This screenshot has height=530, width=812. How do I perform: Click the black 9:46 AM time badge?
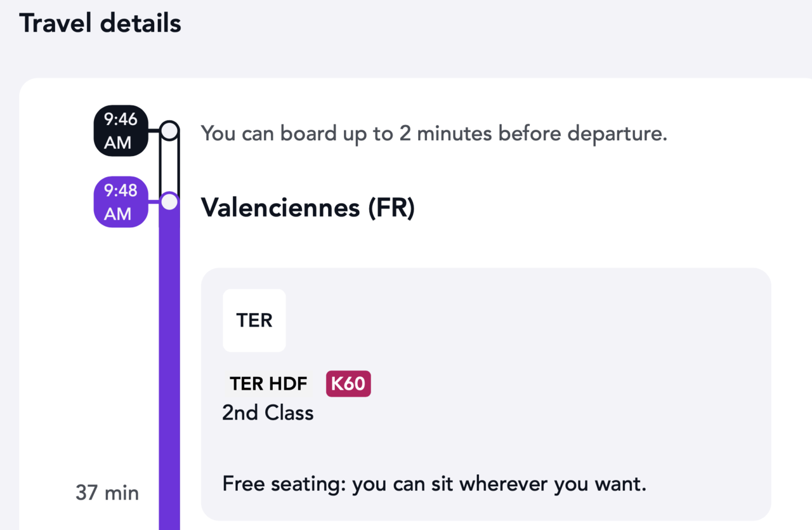click(121, 131)
